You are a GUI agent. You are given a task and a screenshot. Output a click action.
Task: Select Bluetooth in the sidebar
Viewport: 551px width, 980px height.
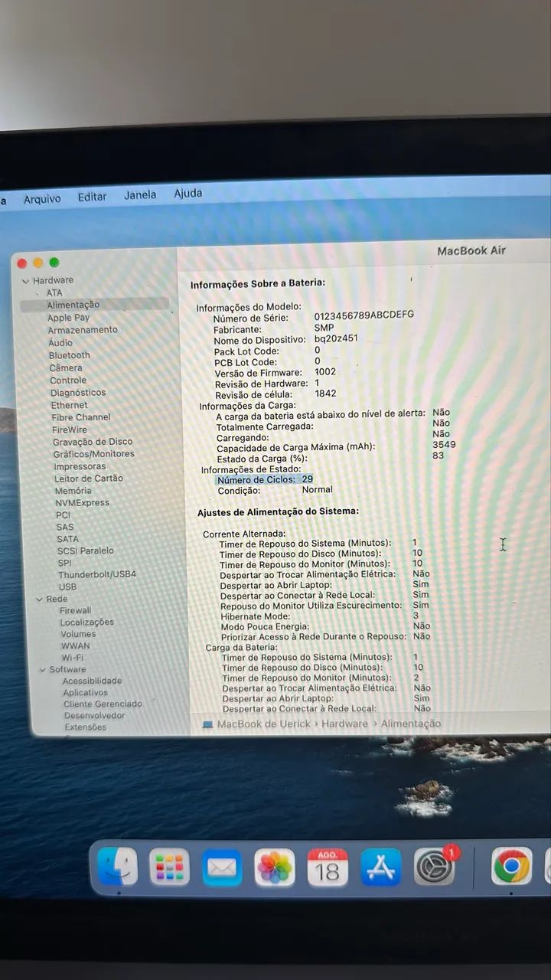(70, 355)
